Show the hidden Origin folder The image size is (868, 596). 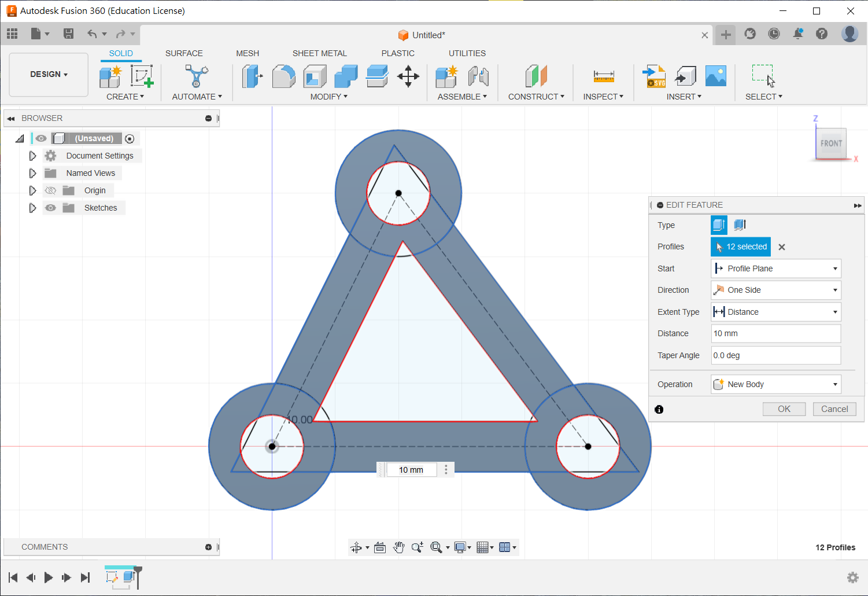51,190
